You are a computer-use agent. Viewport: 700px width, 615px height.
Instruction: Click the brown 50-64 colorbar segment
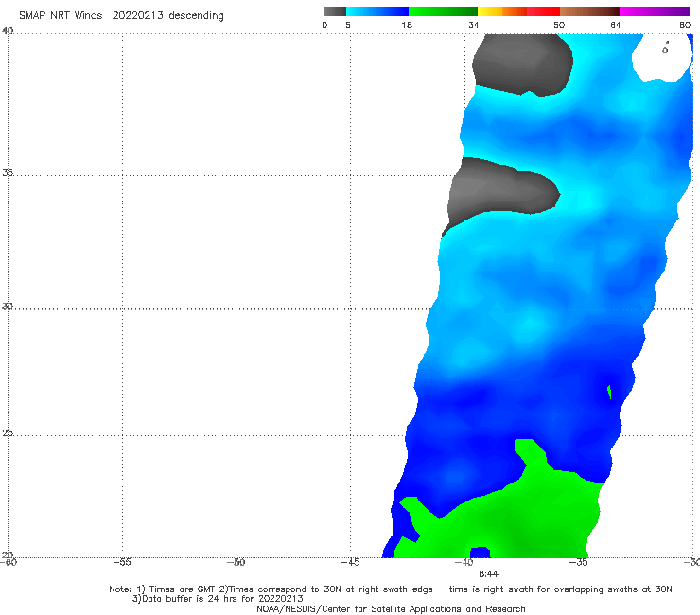click(x=589, y=11)
